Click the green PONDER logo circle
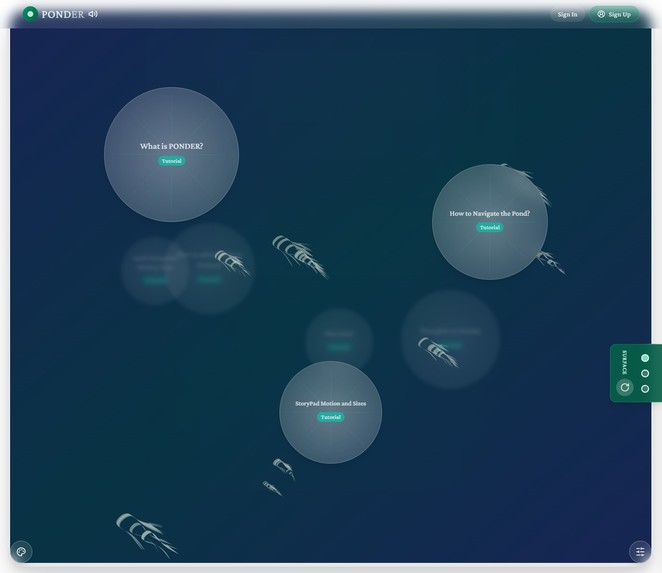Viewport: 662px width, 573px height. [x=30, y=14]
